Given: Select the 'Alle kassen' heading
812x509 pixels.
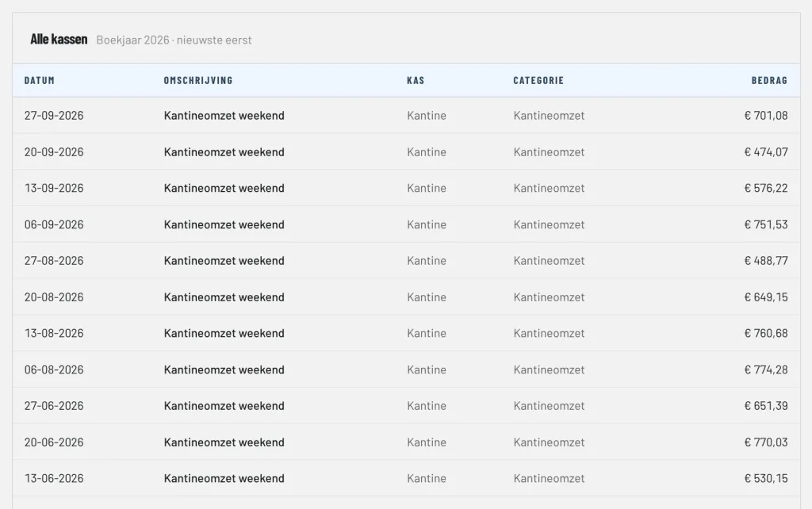Looking at the screenshot, I should pos(59,40).
